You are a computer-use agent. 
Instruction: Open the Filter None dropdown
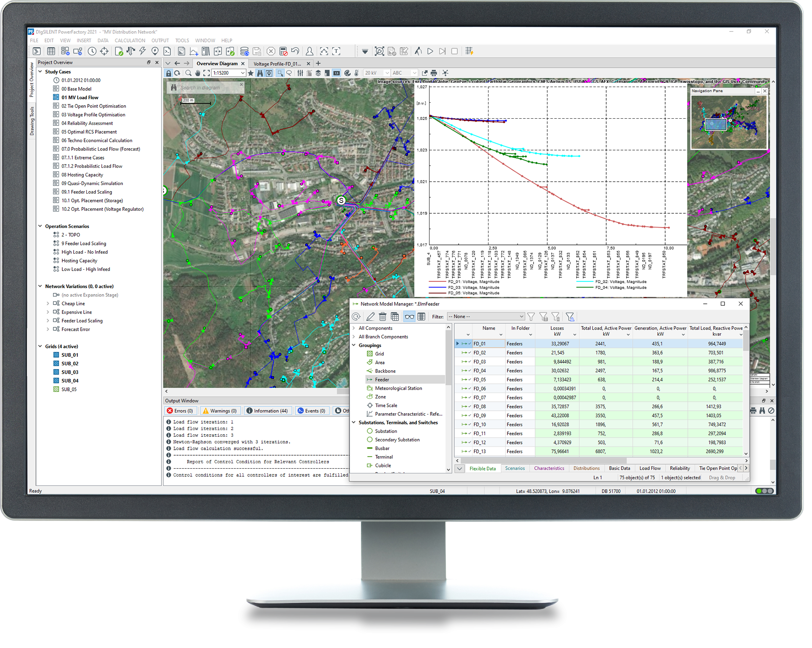pyautogui.click(x=486, y=317)
